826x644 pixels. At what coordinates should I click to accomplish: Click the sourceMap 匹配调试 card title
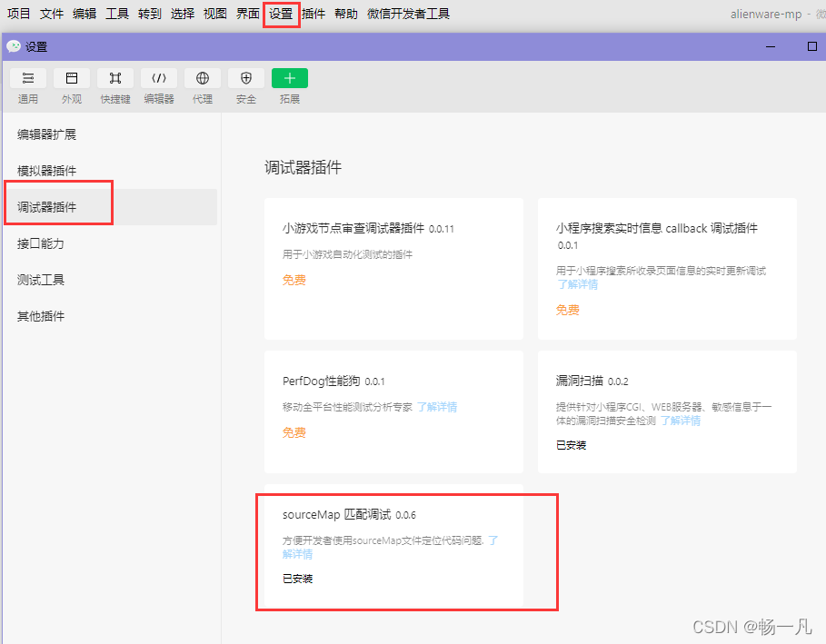coord(336,514)
